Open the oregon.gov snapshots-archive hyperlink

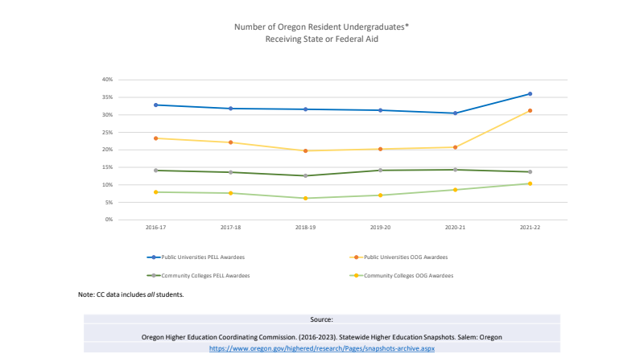point(321,348)
